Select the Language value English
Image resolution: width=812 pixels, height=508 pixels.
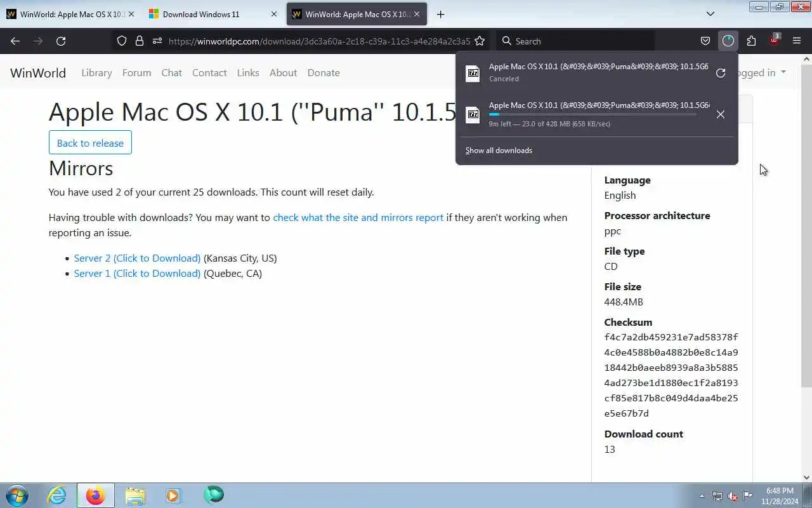(620, 195)
